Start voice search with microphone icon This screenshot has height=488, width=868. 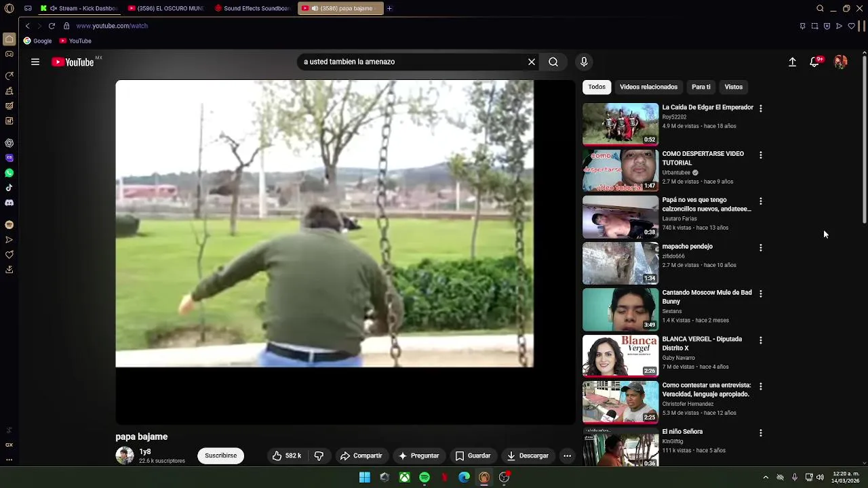tap(584, 62)
